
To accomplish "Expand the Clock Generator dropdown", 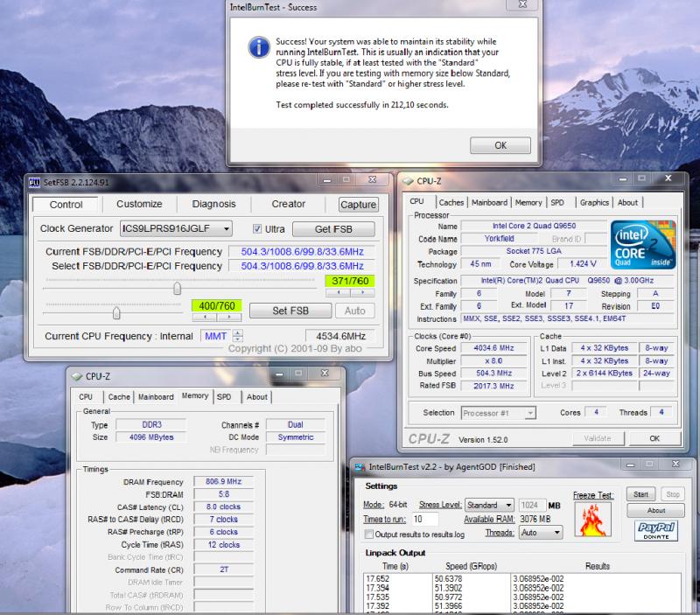I will (x=227, y=229).
